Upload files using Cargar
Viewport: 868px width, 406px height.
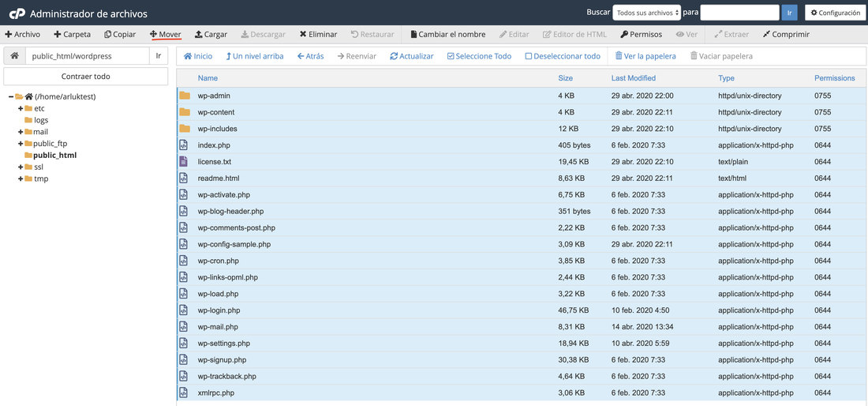click(x=211, y=34)
